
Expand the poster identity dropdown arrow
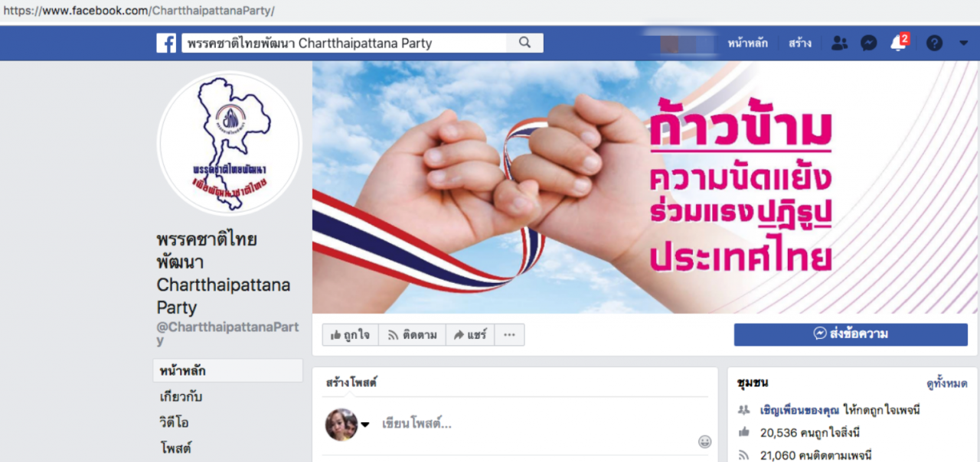[x=365, y=425]
